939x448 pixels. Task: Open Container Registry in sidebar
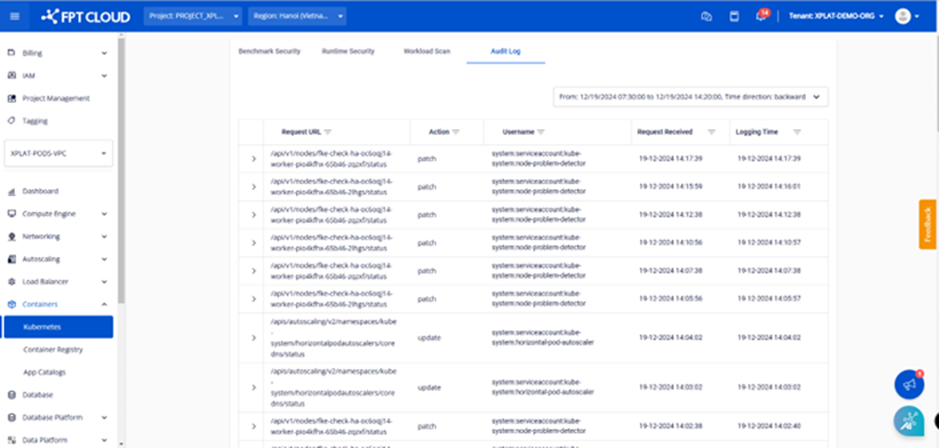click(53, 349)
